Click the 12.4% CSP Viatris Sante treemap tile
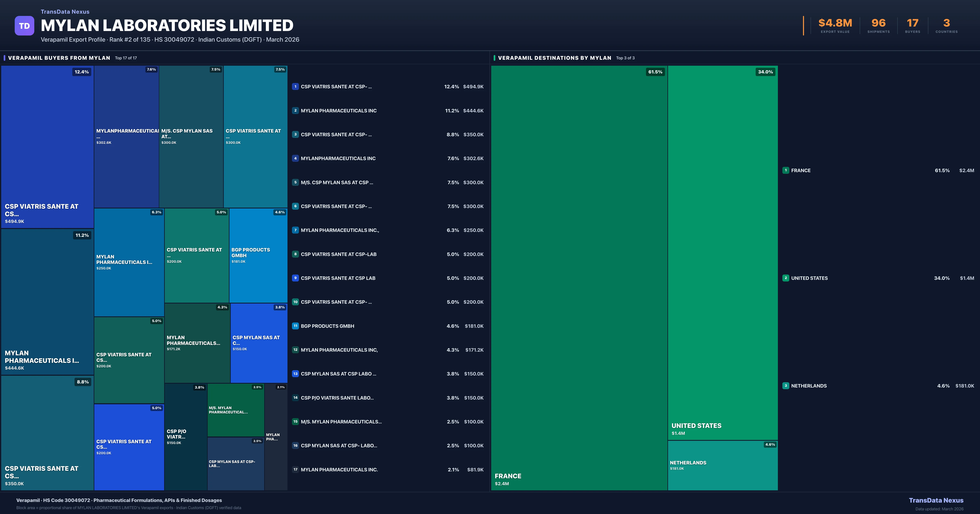Screen dimensions: 980x514 47,147
